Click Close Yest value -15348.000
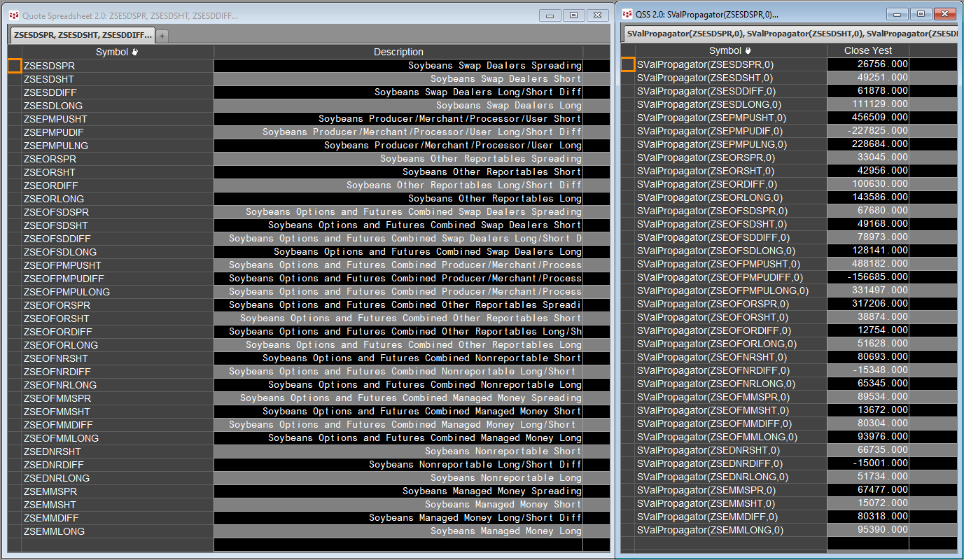 coord(867,370)
